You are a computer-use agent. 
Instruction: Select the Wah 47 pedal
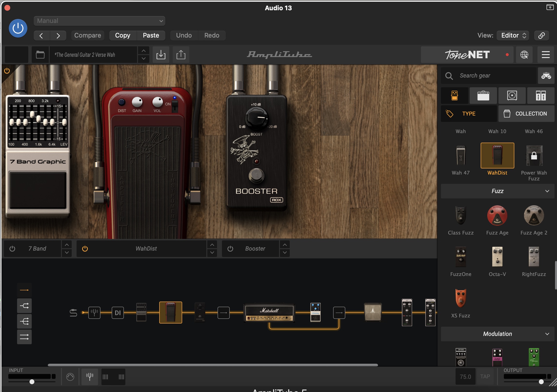click(x=461, y=160)
